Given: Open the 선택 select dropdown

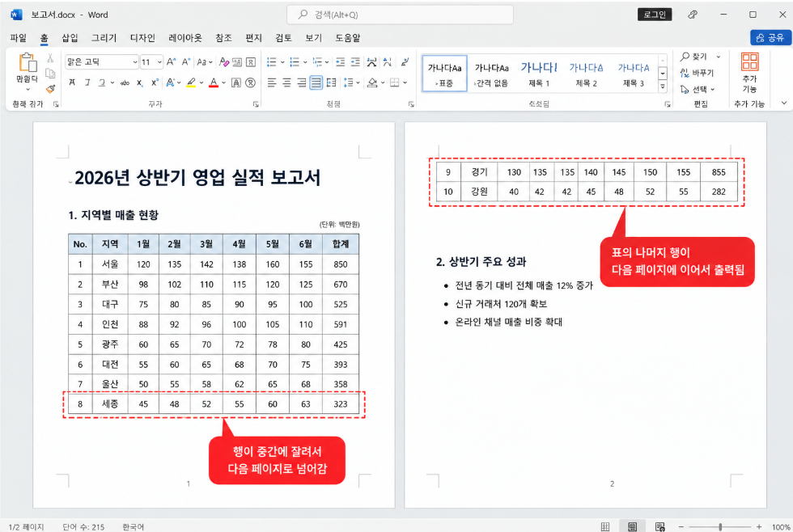Looking at the screenshot, I should 698,90.
